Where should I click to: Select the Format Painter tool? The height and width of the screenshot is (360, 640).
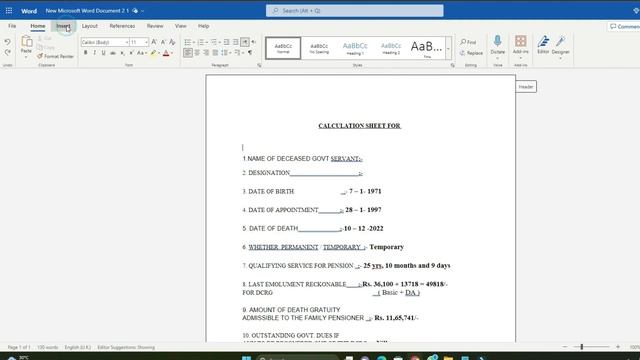click(56, 56)
